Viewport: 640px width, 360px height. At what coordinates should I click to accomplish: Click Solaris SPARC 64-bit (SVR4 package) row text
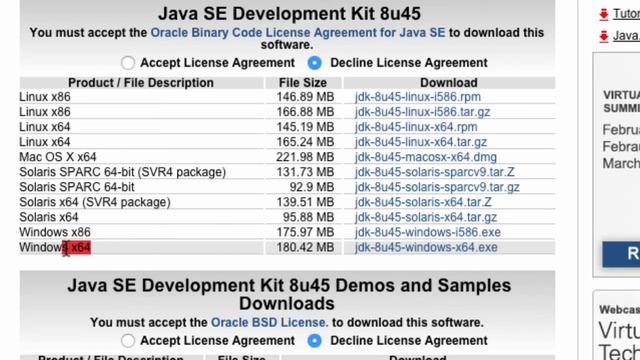pos(122,172)
